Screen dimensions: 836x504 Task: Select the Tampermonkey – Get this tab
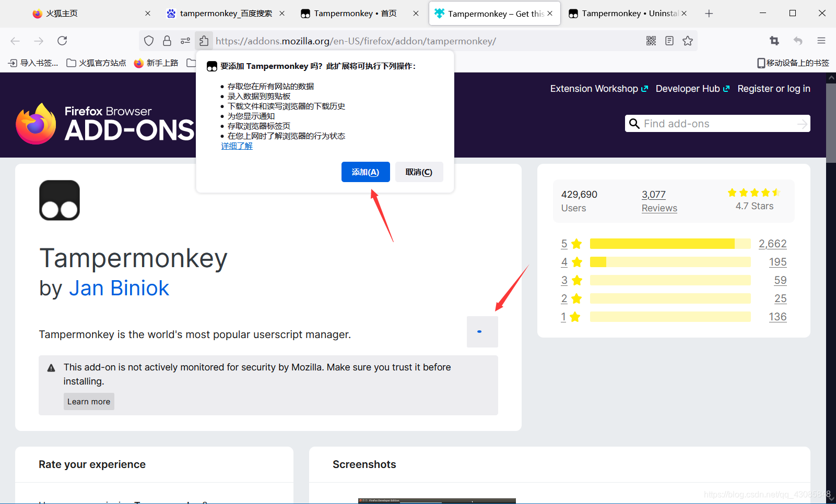pos(494,14)
